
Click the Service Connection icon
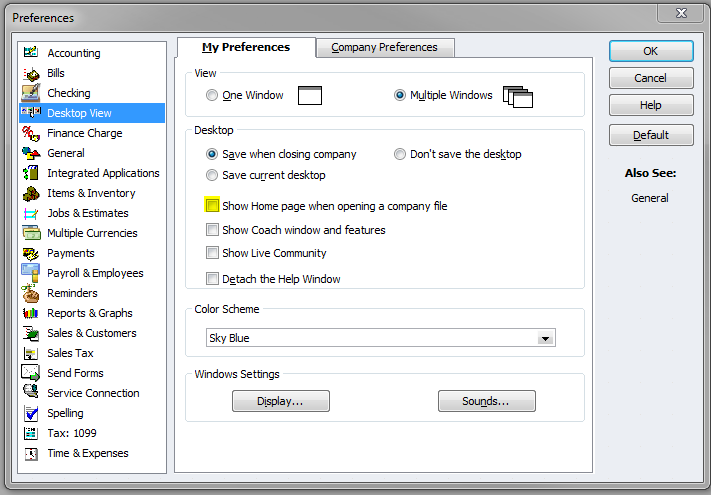[x=31, y=392]
